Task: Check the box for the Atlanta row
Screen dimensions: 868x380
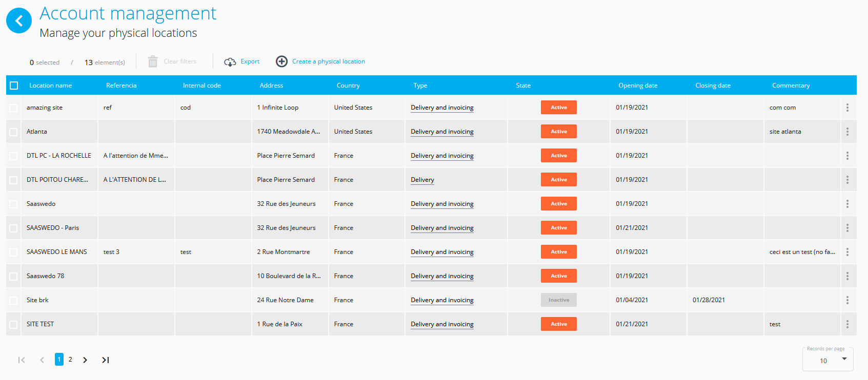Action: (x=13, y=132)
